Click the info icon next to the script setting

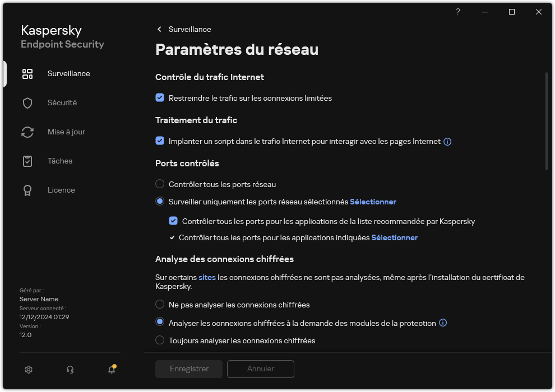447,141
